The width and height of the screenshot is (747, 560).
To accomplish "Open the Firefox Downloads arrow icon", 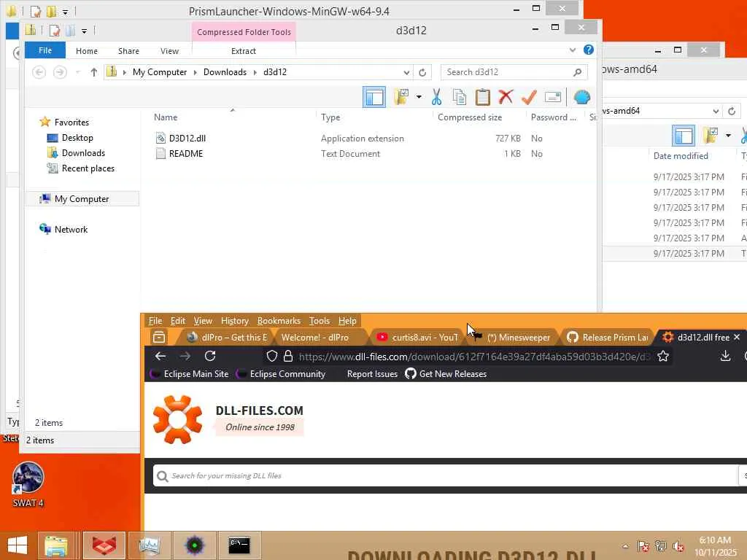I will click(725, 356).
